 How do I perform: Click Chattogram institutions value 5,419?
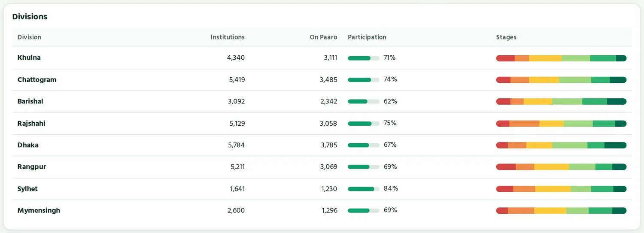(x=237, y=79)
